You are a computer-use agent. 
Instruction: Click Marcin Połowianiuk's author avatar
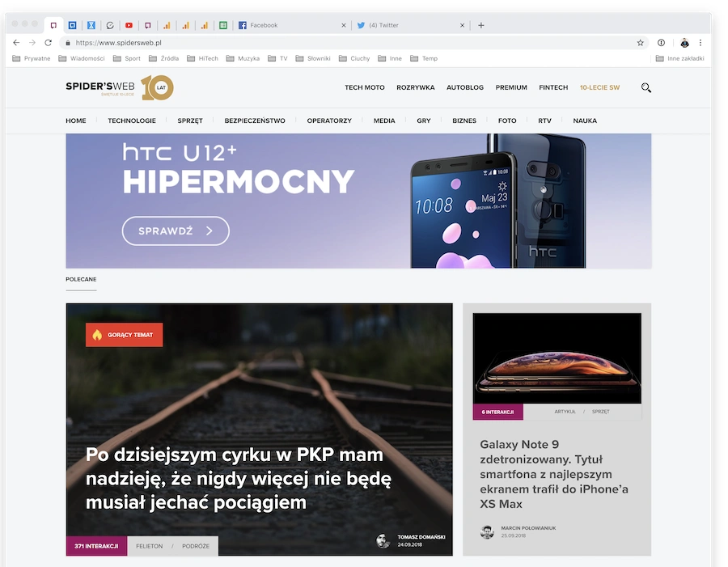[487, 531]
